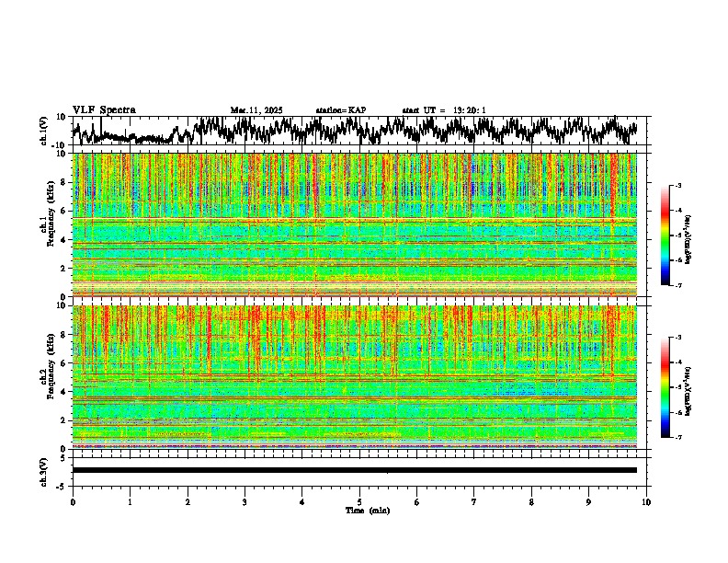Click the "Time (min)" axis label
The width and height of the screenshot is (728, 563).
coord(368,511)
